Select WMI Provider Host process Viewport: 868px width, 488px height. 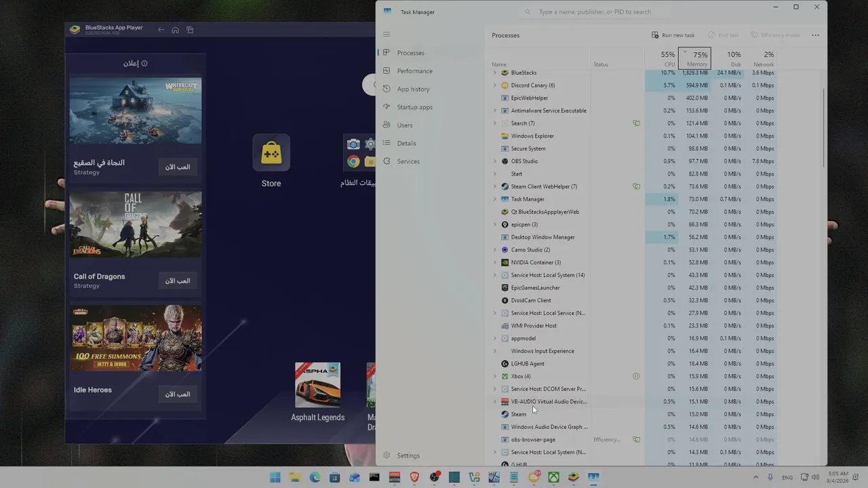pyautogui.click(x=631, y=325)
